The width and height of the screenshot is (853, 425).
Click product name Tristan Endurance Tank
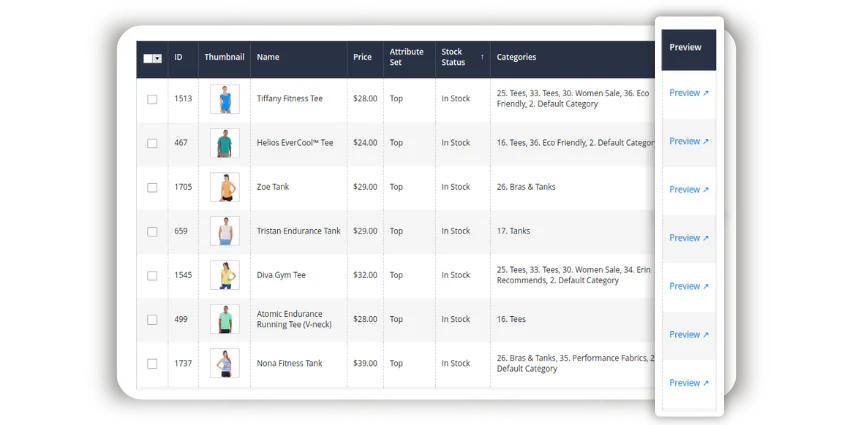point(299,231)
